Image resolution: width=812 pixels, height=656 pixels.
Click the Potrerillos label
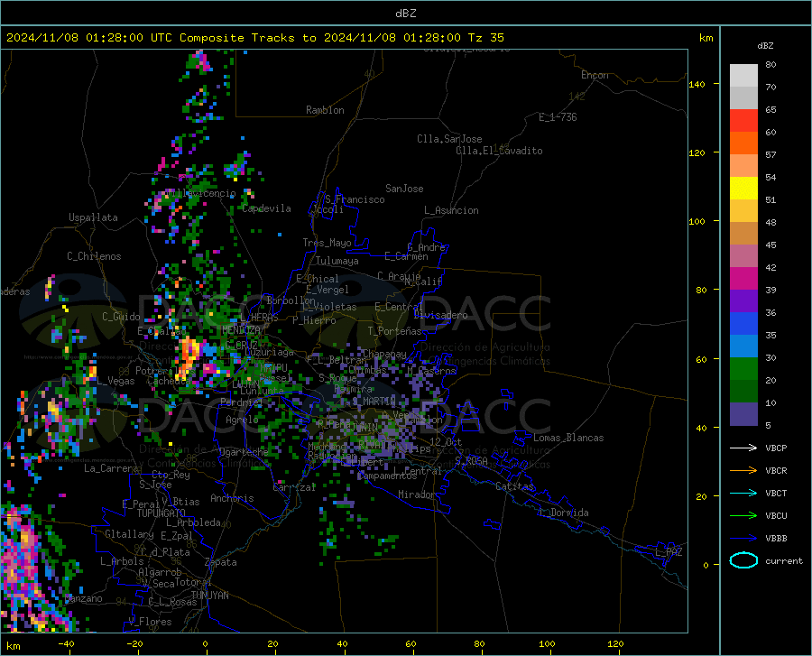click(165, 371)
